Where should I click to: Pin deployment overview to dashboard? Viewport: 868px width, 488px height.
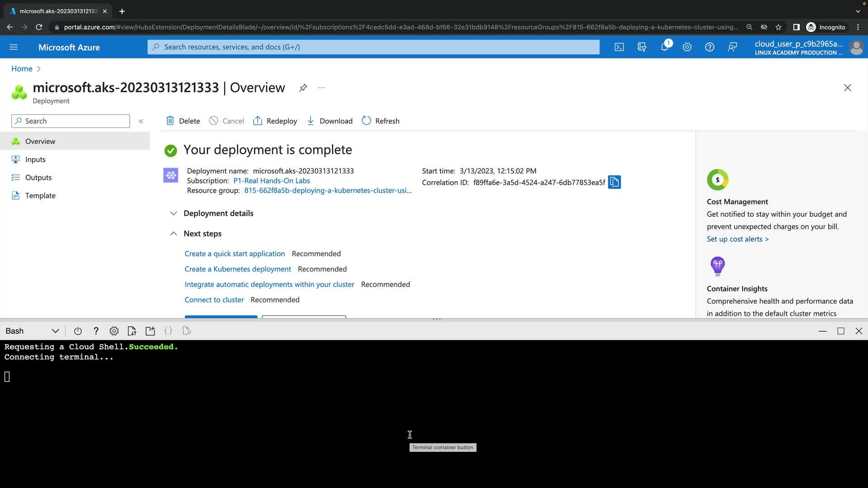coord(303,88)
